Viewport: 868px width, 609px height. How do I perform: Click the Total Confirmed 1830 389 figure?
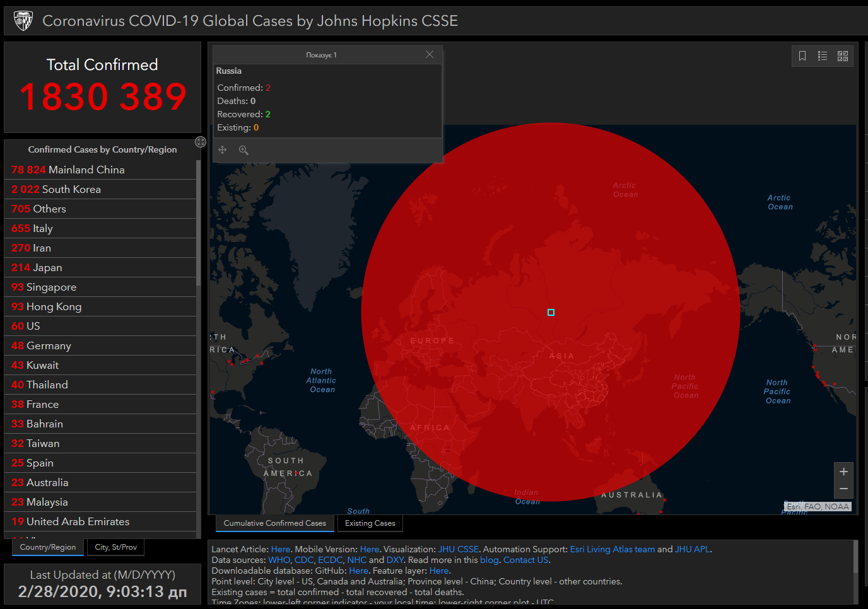pos(103,96)
